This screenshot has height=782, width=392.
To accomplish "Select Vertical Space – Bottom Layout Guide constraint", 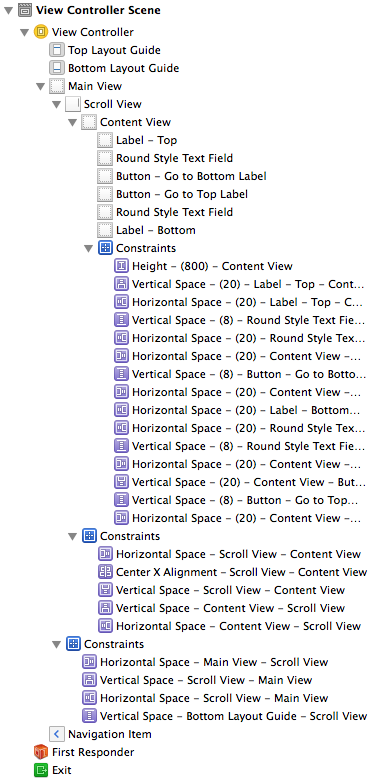I will 224,716.
